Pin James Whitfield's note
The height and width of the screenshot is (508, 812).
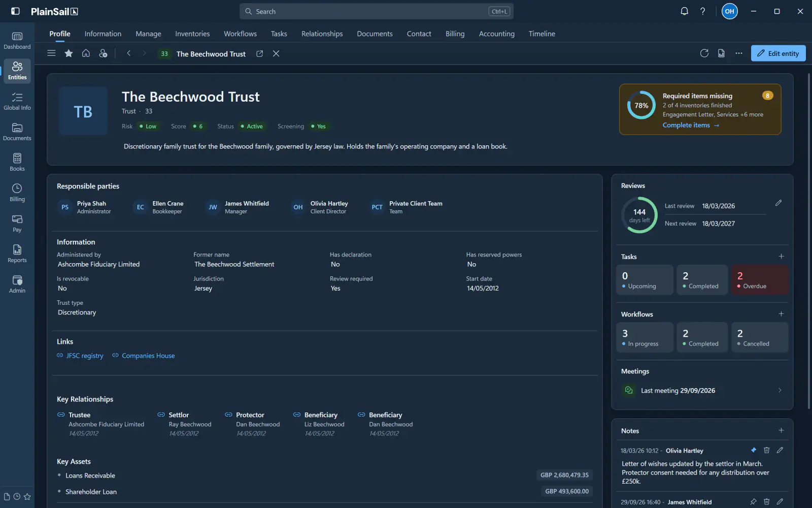[x=754, y=502]
